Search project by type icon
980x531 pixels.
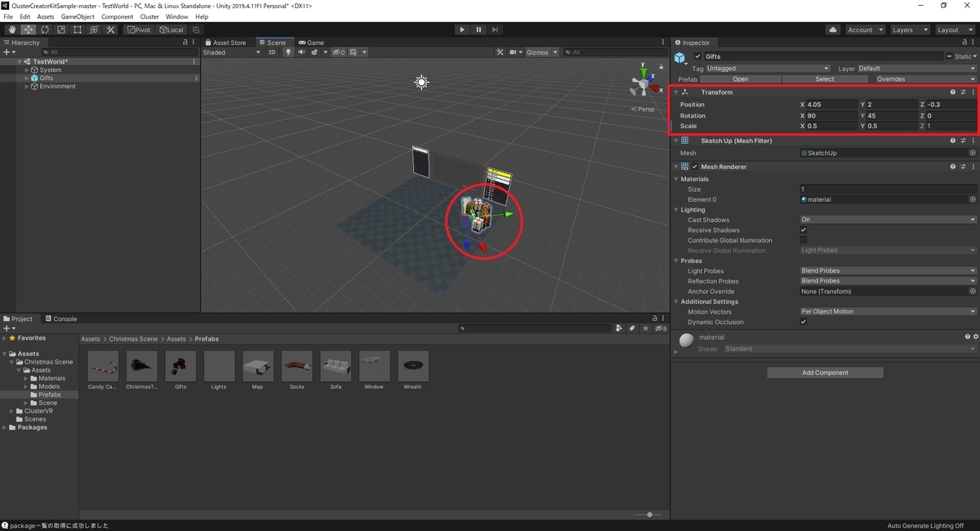[x=619, y=328]
